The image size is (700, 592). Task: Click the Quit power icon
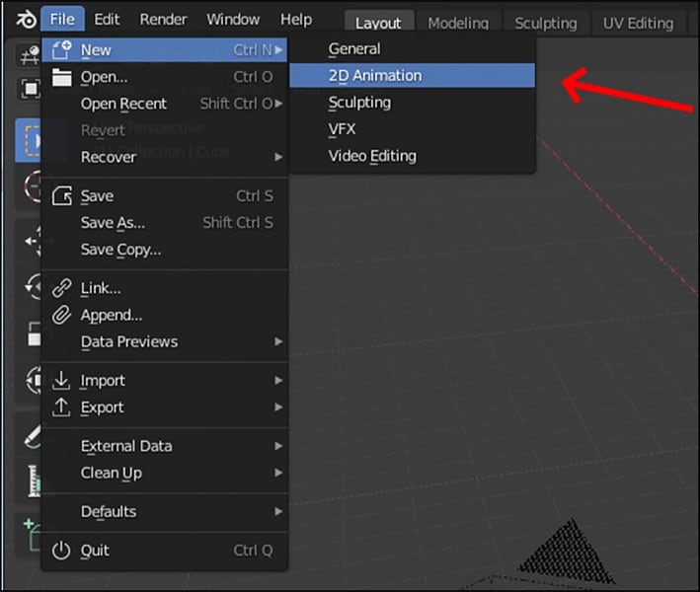61,551
